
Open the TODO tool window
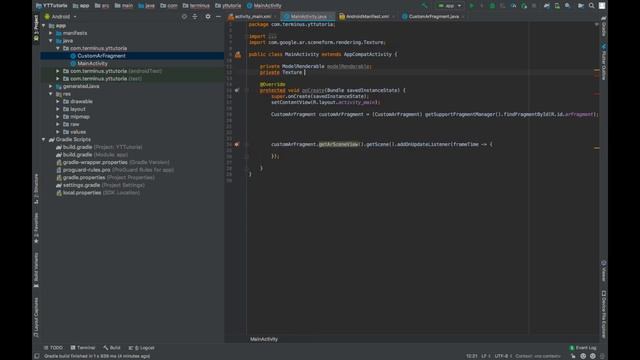tap(53, 348)
